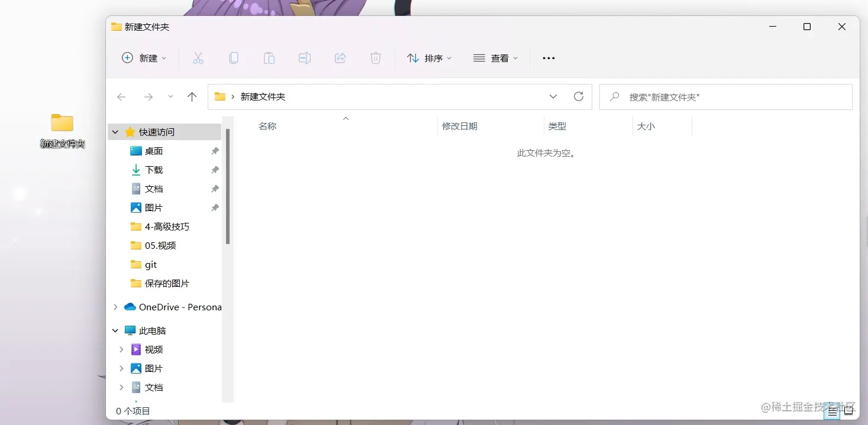
Task: Select the Cut icon in the toolbar
Action: tap(198, 57)
